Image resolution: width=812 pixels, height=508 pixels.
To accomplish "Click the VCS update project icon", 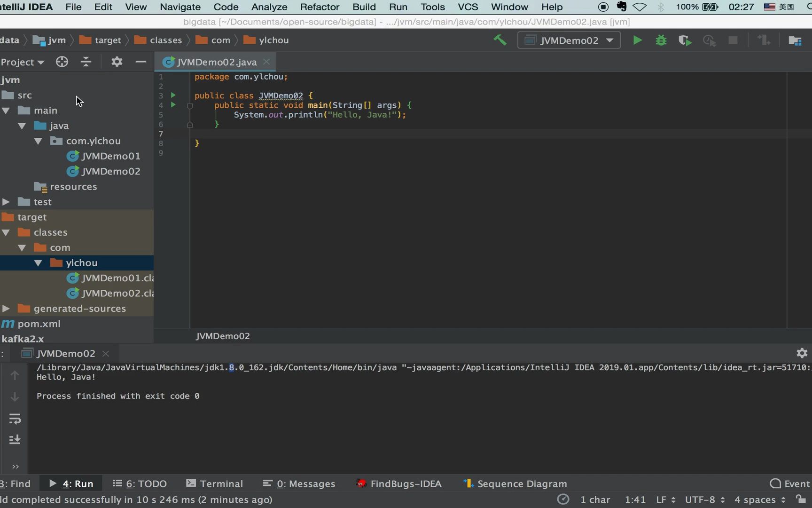I will click(x=764, y=40).
